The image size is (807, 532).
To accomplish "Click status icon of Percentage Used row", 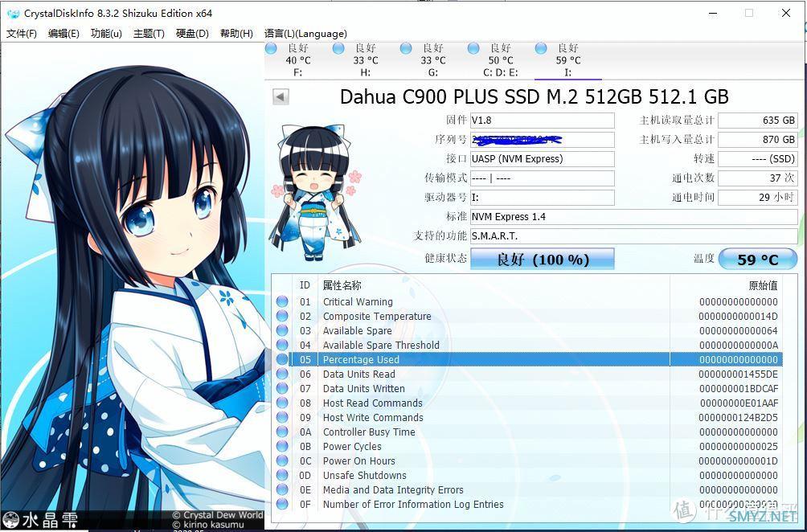I will (x=282, y=359).
